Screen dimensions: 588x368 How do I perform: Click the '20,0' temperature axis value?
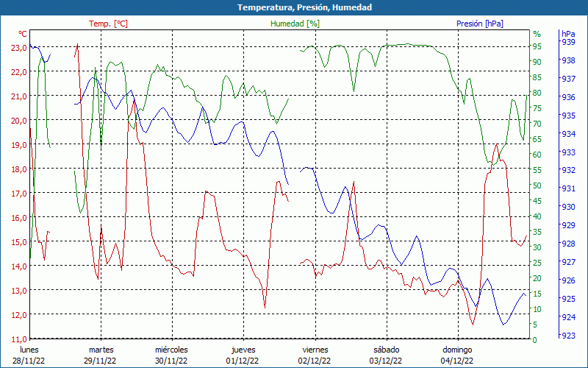20,121
